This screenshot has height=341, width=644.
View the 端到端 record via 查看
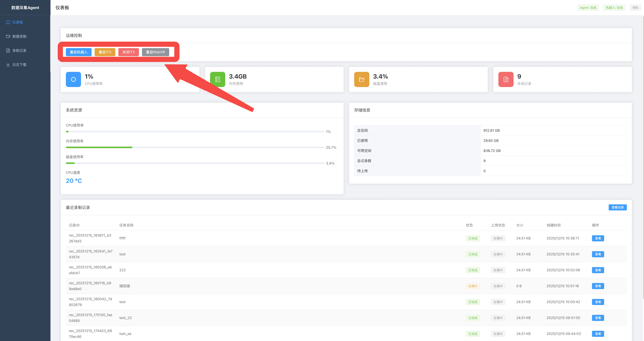coord(598,286)
